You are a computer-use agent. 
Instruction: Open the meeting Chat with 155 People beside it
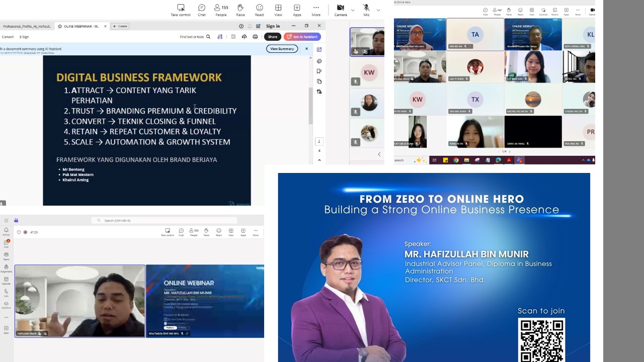click(x=202, y=10)
